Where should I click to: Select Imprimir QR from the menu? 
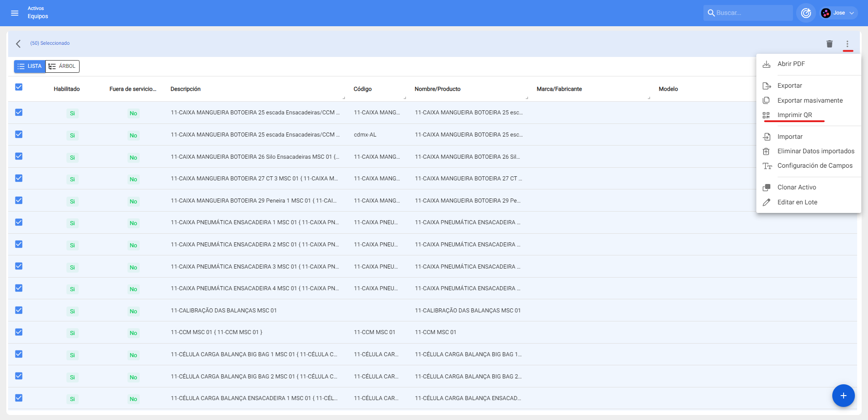pyautogui.click(x=794, y=115)
